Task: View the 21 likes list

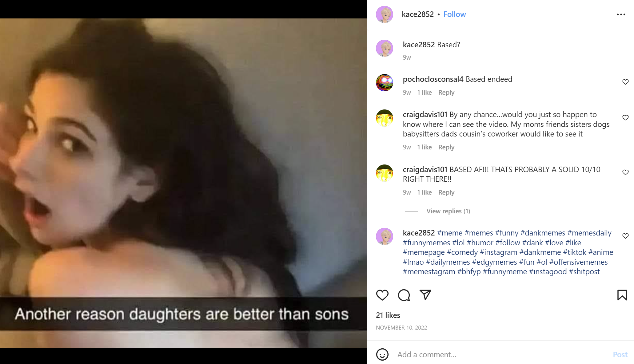Action: [x=388, y=315]
